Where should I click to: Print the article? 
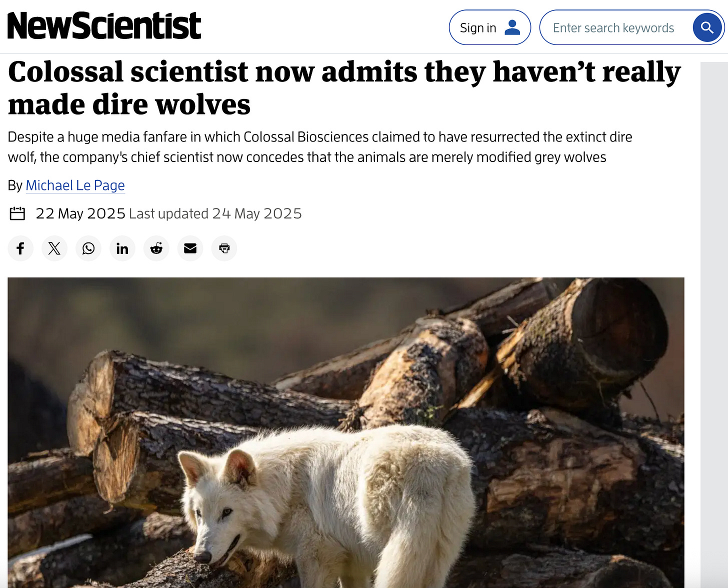[x=224, y=248]
